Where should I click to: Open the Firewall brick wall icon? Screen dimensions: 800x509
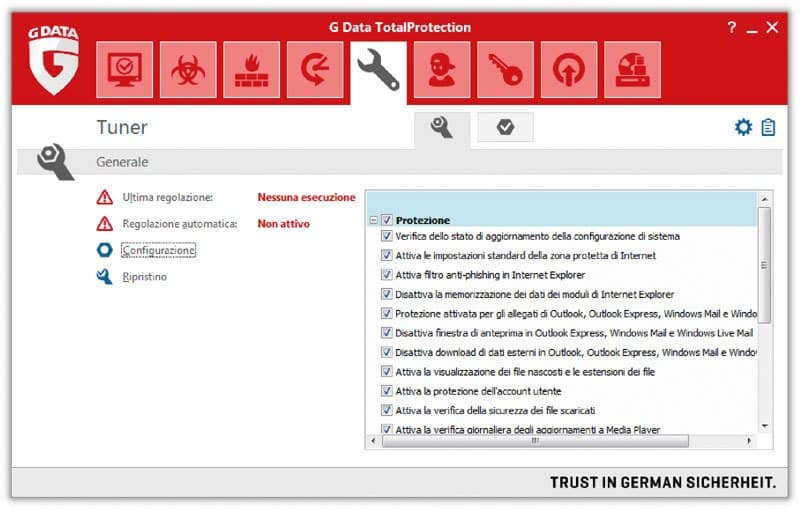251,70
